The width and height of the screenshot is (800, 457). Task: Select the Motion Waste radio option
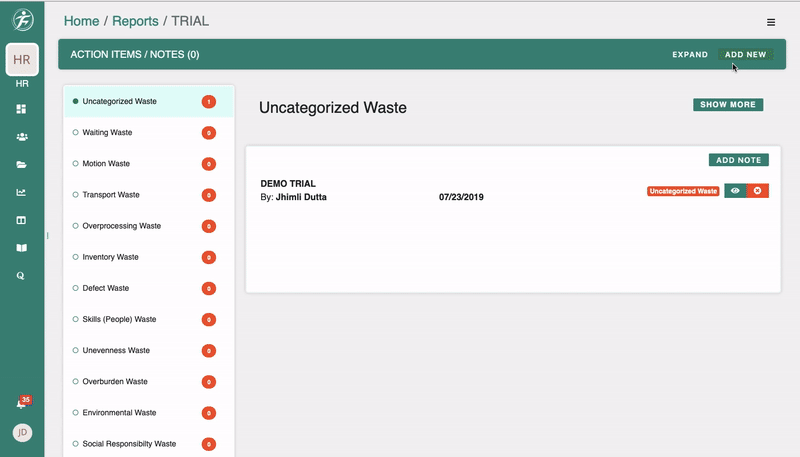tap(76, 163)
